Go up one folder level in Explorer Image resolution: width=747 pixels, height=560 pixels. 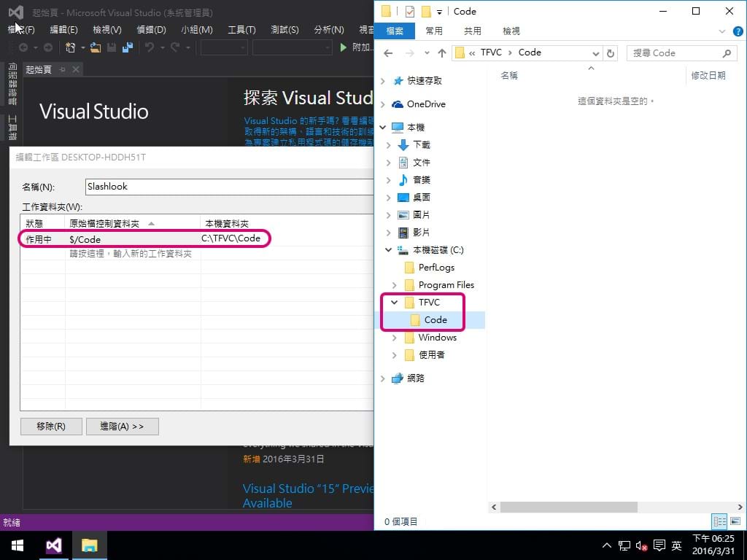pyautogui.click(x=442, y=53)
